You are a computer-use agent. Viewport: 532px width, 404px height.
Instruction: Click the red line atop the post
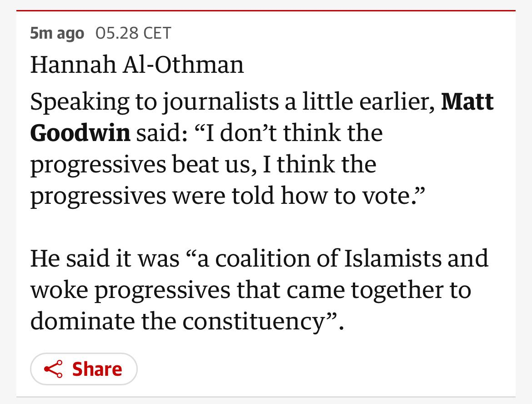(266, 10)
